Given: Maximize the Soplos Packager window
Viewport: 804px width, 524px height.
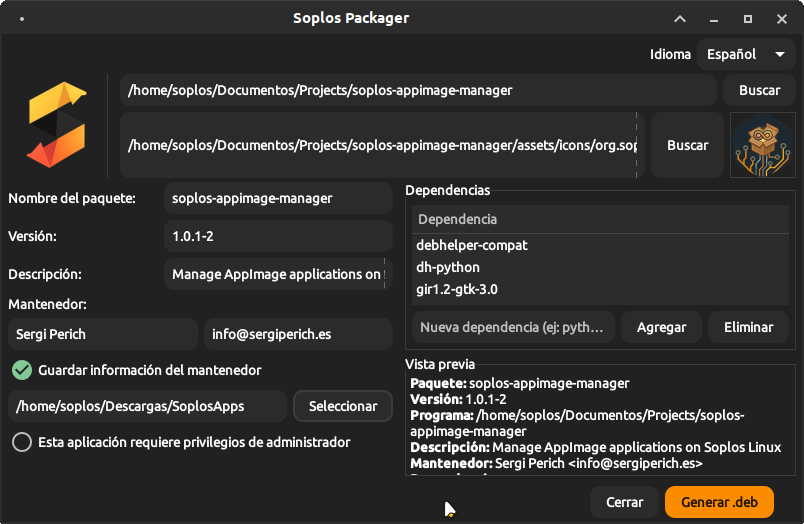Looking at the screenshot, I should tap(748, 19).
